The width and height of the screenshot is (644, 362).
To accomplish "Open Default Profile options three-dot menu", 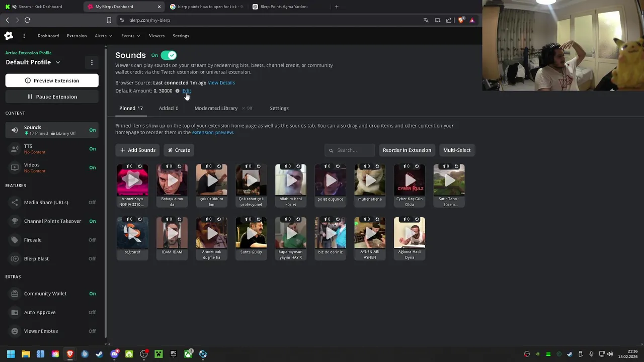I will pyautogui.click(x=92, y=62).
